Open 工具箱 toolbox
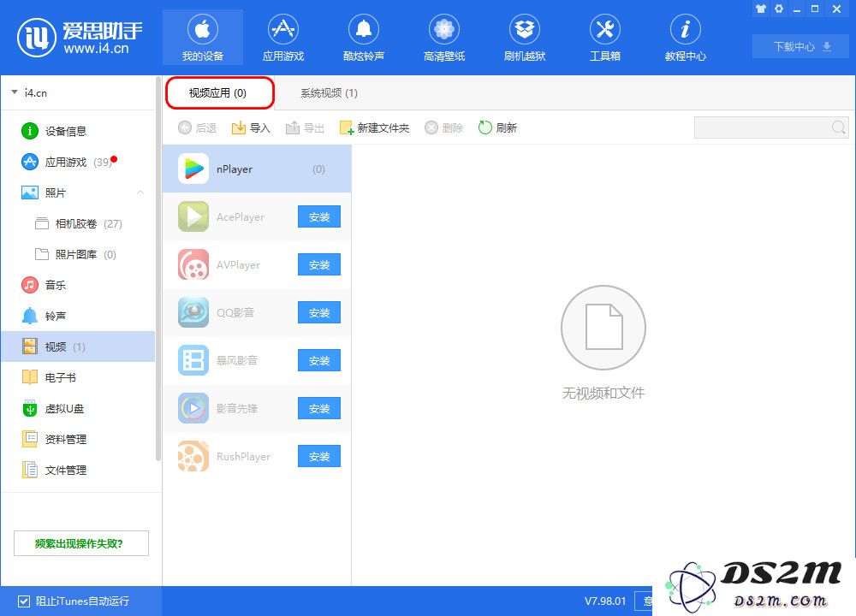This screenshot has height=616, width=856. [605, 37]
